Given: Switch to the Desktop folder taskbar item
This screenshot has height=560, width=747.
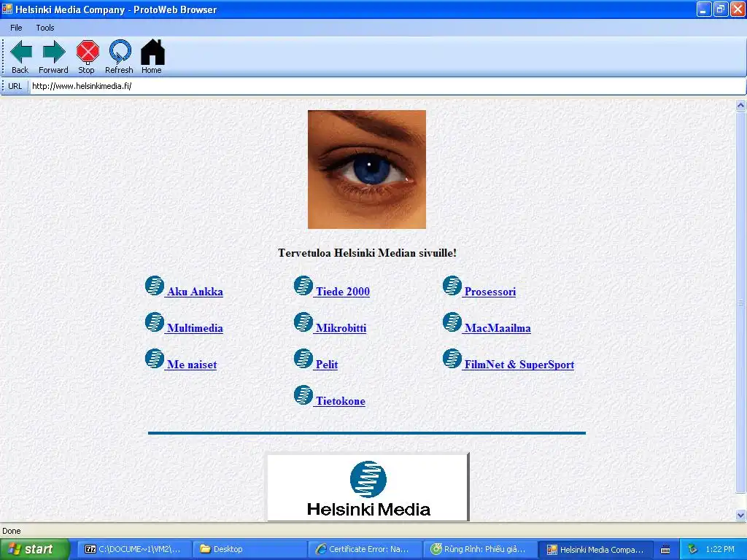Looking at the screenshot, I should click(x=249, y=549).
